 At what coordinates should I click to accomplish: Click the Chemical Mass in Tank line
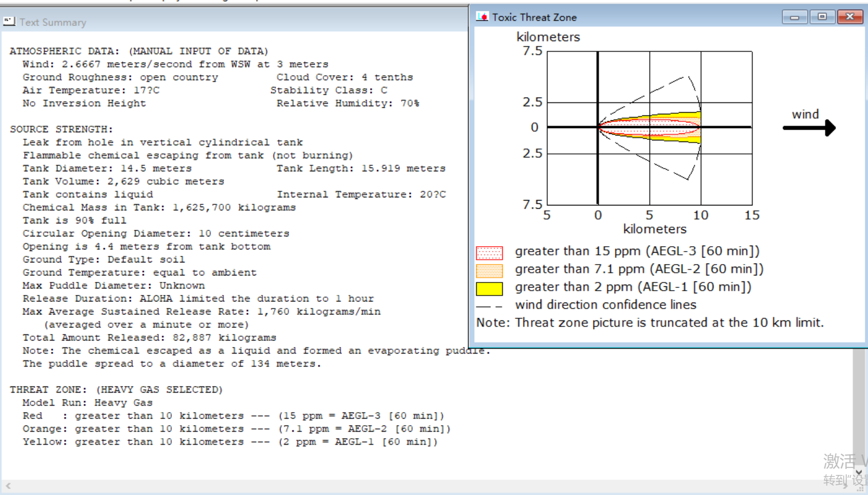point(159,207)
